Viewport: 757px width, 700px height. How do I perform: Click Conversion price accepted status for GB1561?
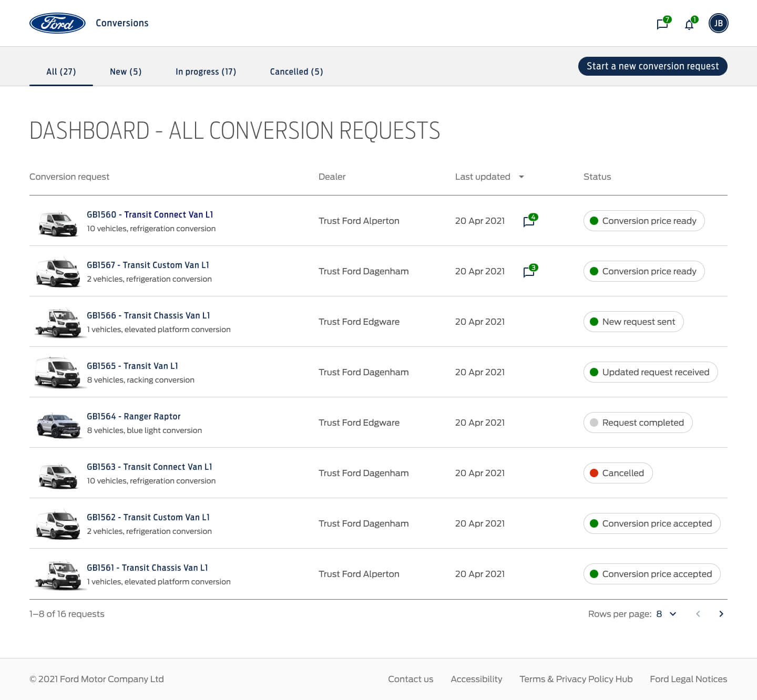(x=652, y=574)
